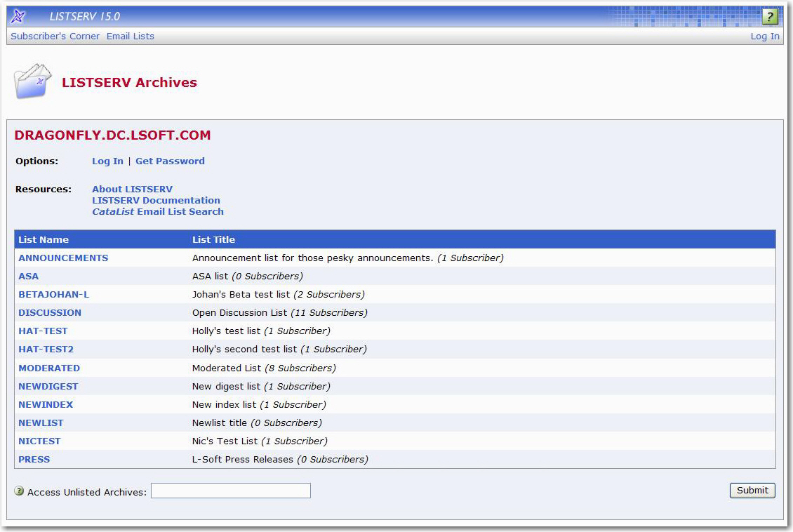
Task: Open the NEWLIST list archive
Action: pyautogui.click(x=41, y=423)
